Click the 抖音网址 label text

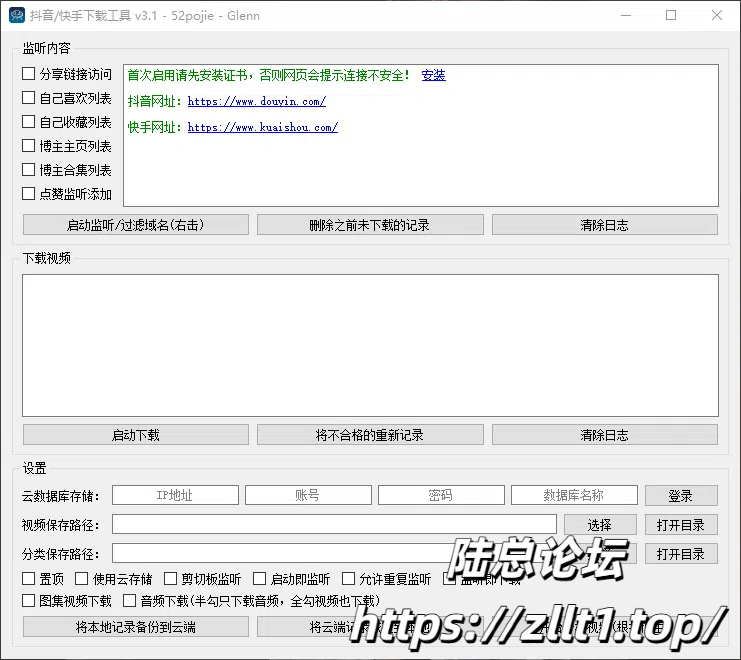[x=155, y=101]
